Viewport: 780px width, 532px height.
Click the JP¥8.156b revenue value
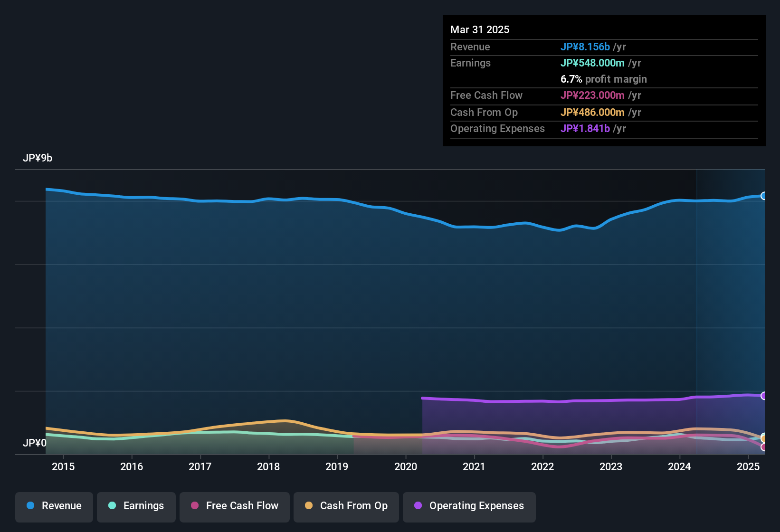(585, 47)
